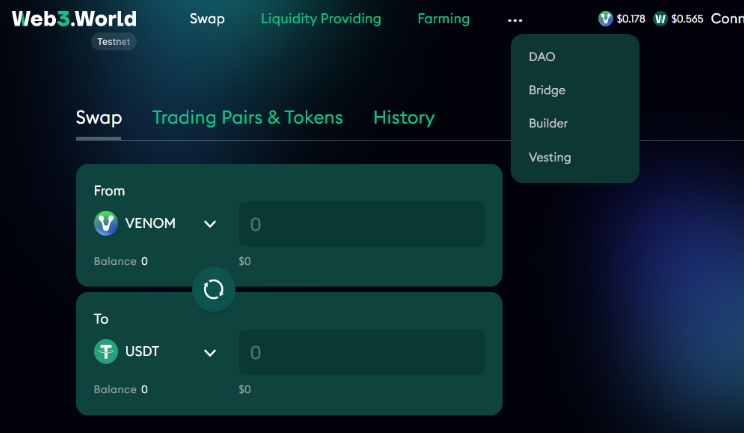Open the Farming navigation link
The width and height of the screenshot is (744, 433).
click(x=444, y=18)
